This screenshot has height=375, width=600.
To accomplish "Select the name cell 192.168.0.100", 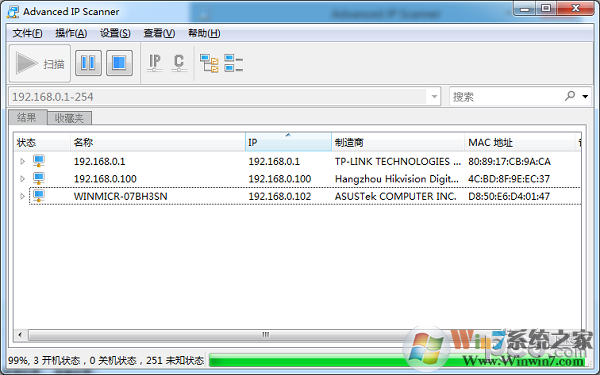I will click(x=105, y=179).
